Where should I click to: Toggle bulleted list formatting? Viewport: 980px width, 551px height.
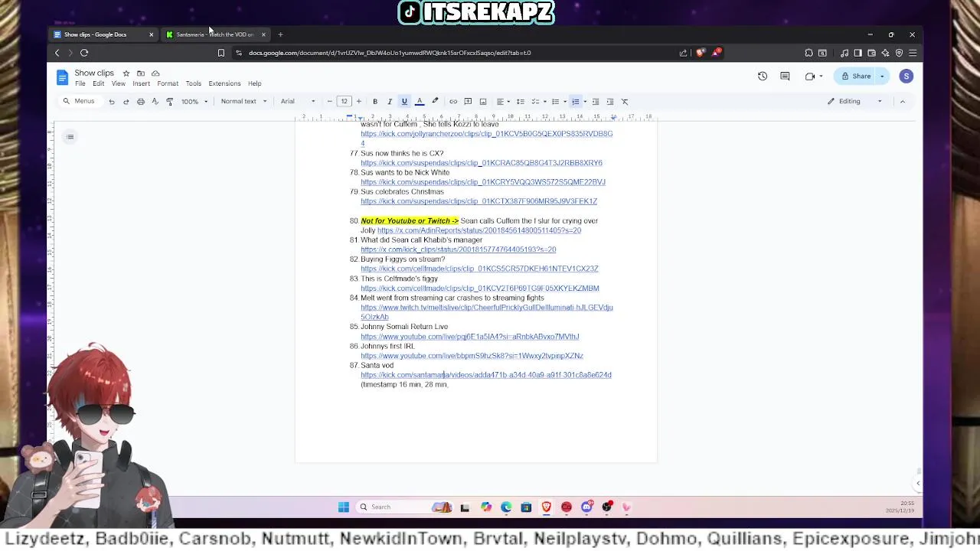pos(556,102)
